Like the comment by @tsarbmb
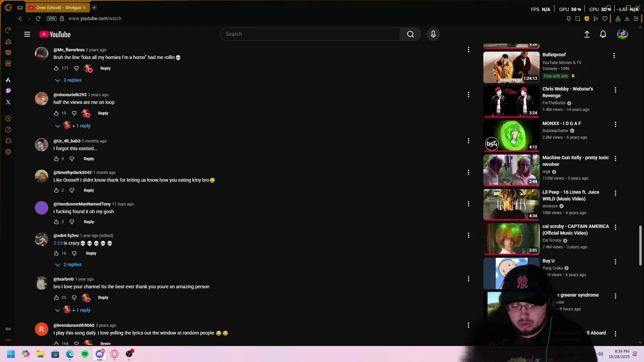This screenshot has width=644, height=362. click(56, 298)
